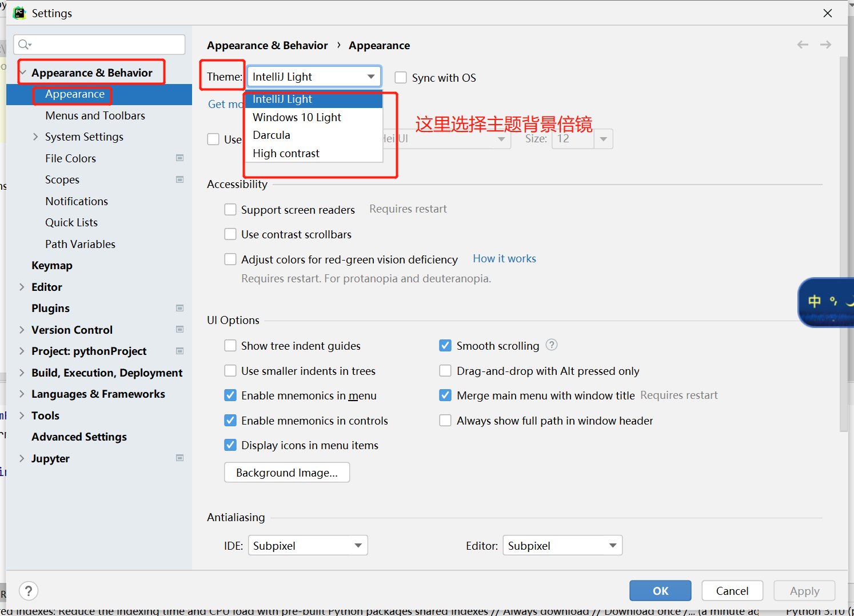The width and height of the screenshot is (854, 616).
Task: Go forward using the right arrow icon
Action: click(x=825, y=45)
